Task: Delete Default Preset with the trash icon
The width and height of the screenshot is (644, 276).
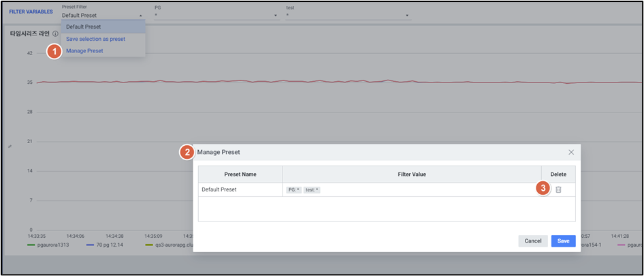Action: [x=558, y=189]
